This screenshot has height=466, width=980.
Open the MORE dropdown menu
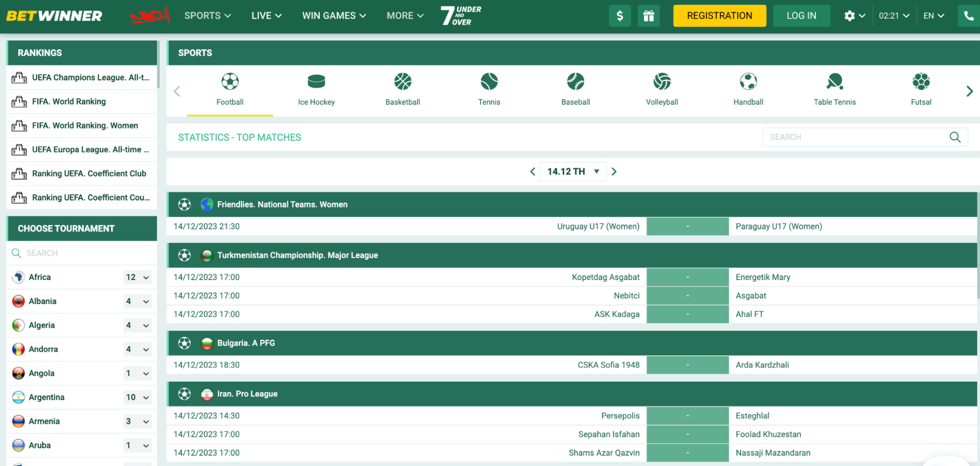click(x=405, y=16)
